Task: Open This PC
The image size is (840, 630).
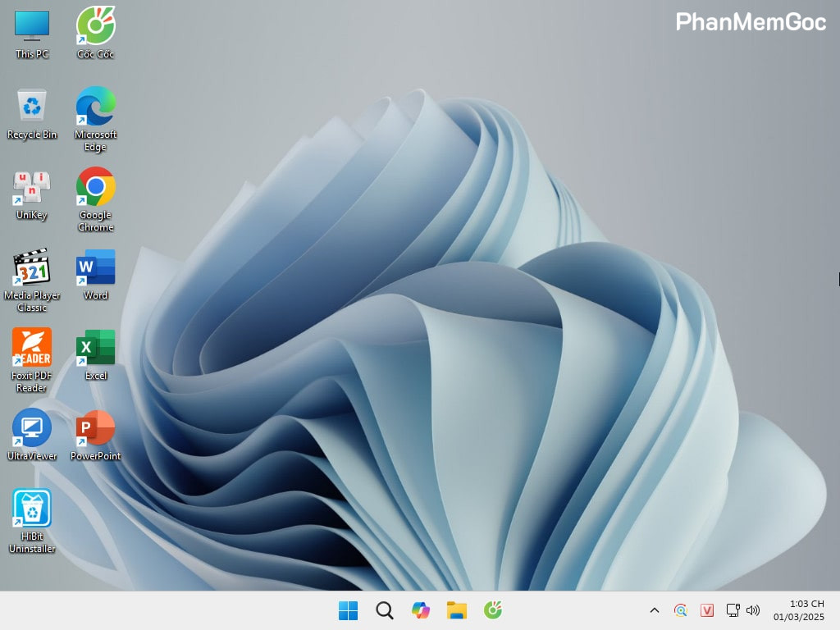Action: point(31,27)
